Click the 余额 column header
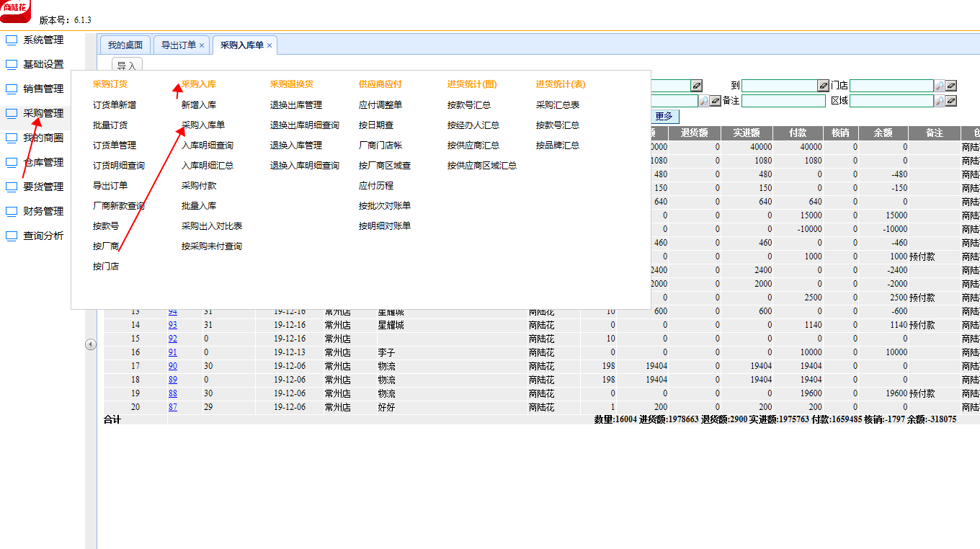Viewport: 980px width, 549px height. tap(883, 133)
